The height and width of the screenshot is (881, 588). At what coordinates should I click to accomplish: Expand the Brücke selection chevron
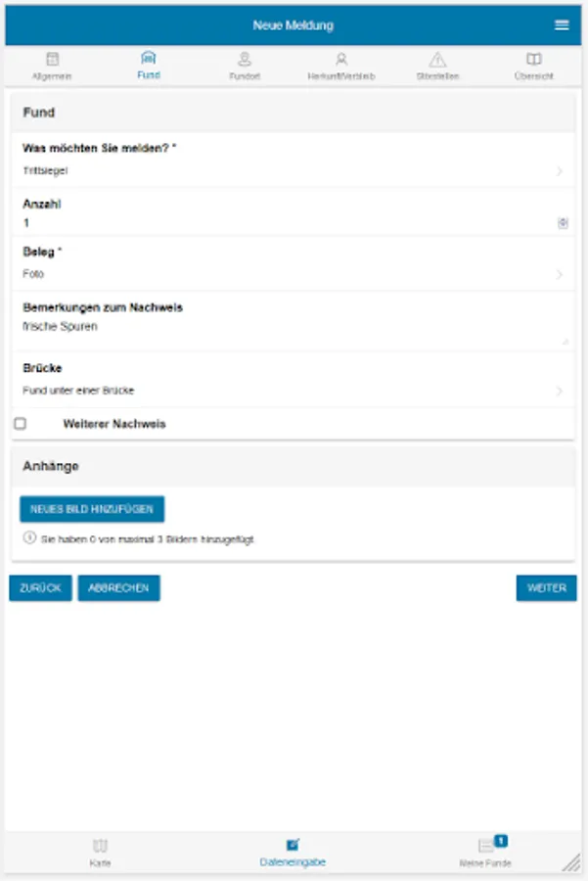(560, 391)
